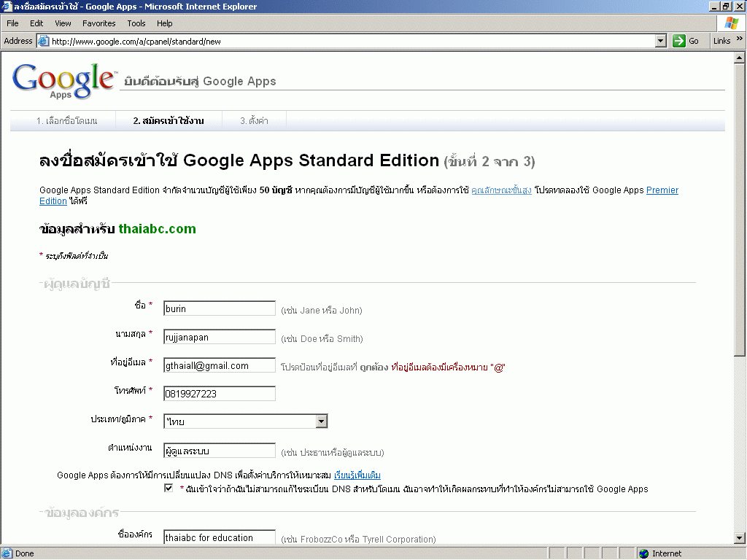Expand the Links toolbar chevron
This screenshot has height=560, width=747.
[x=739, y=40]
